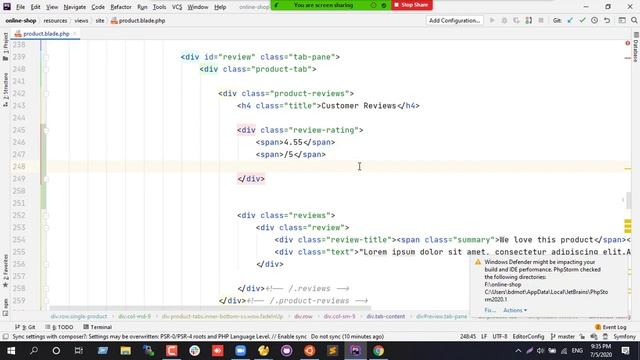
Task: Close the product.blade.php tab
Action: pyautogui.click(x=75, y=34)
